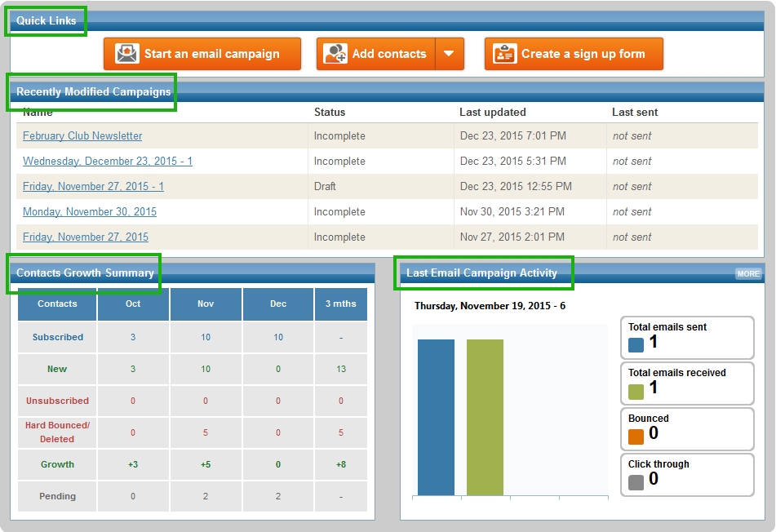Click the green bar in the chart
This screenshot has width=776, height=532.
(x=485, y=417)
